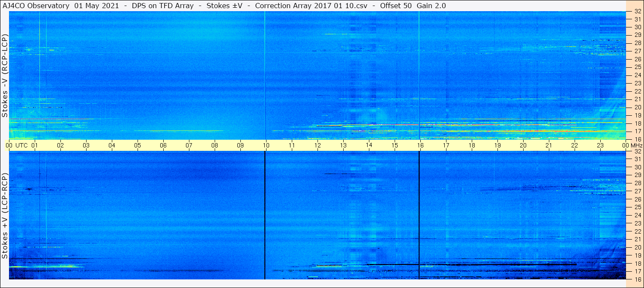Select the 03 hour tick label
644x288 pixels.
(86, 145)
